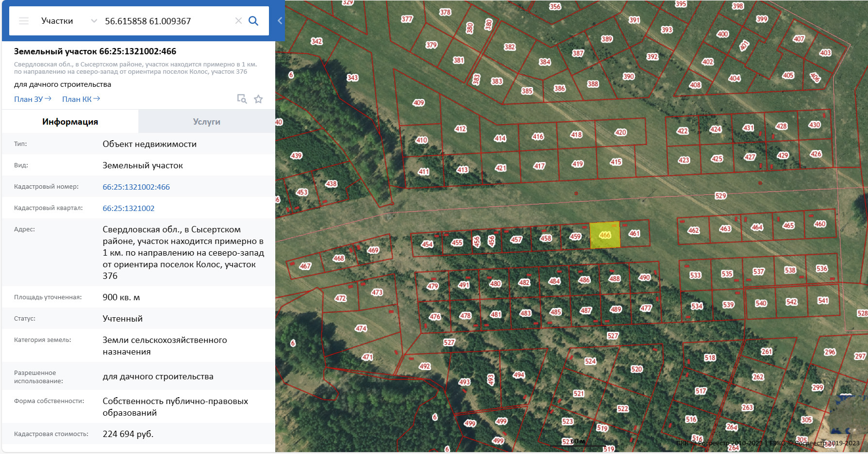Open cadastral number link 66:25:1321002:466
Viewport: 868px width, 454px height.
coord(136,187)
